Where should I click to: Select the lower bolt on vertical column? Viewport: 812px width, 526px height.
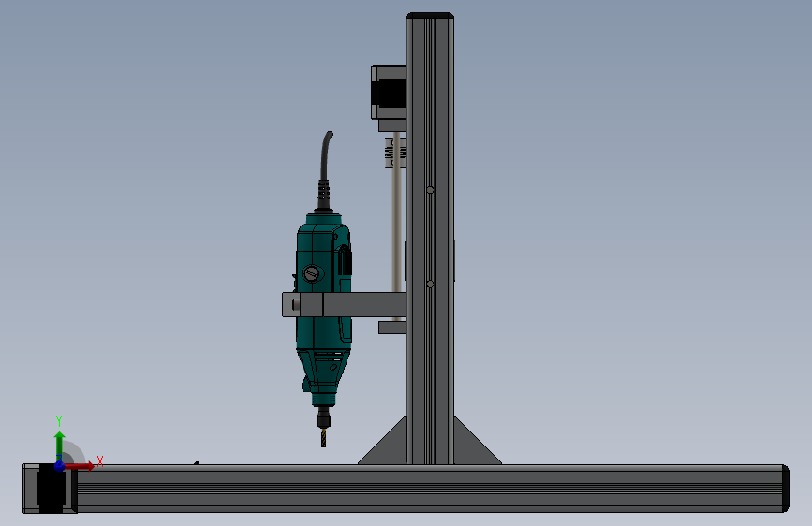click(430, 284)
